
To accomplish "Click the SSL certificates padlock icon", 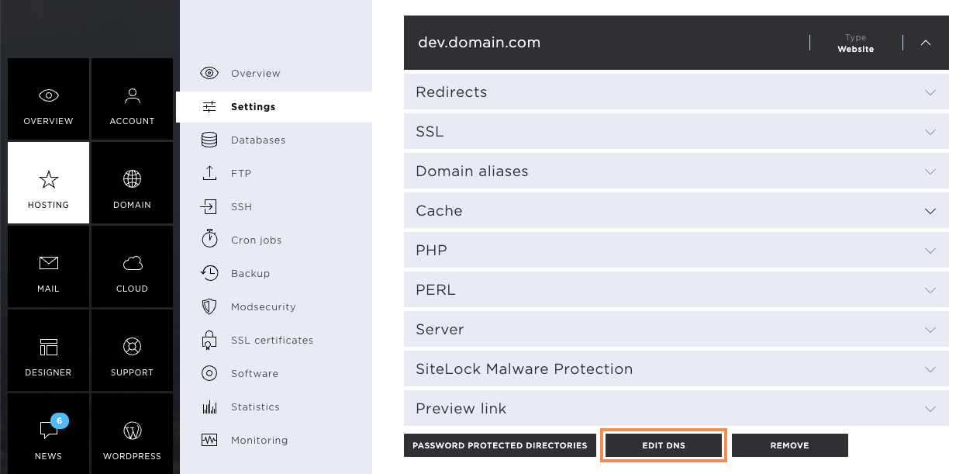I will click(x=209, y=340).
